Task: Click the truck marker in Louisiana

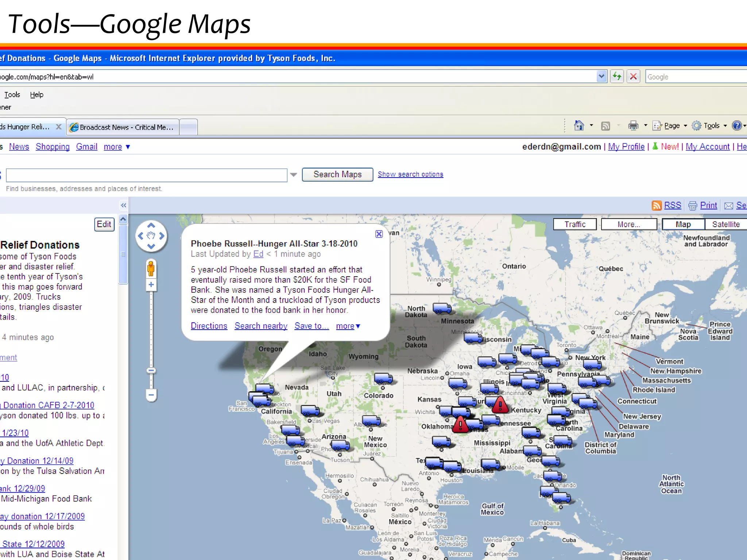Action: (490, 464)
